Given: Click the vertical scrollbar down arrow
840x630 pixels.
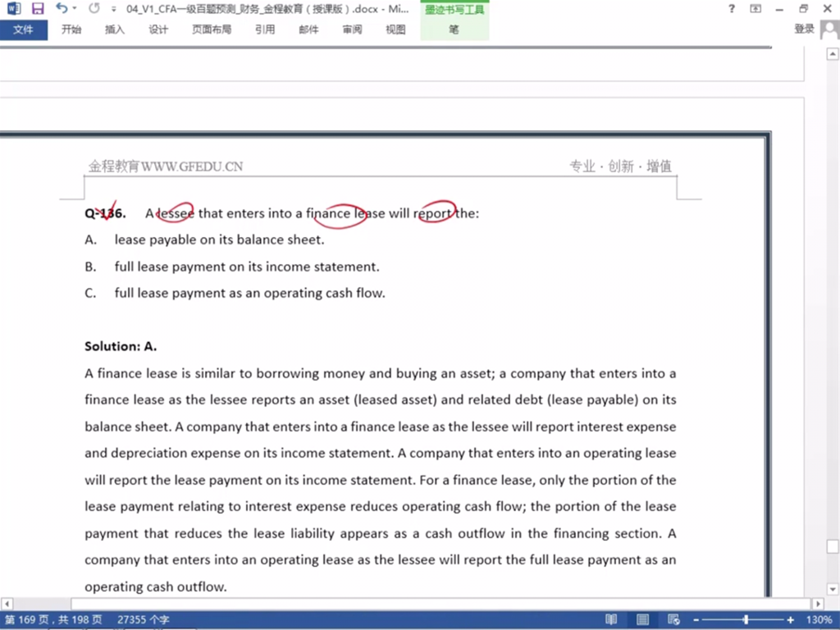Looking at the screenshot, I should [833, 589].
